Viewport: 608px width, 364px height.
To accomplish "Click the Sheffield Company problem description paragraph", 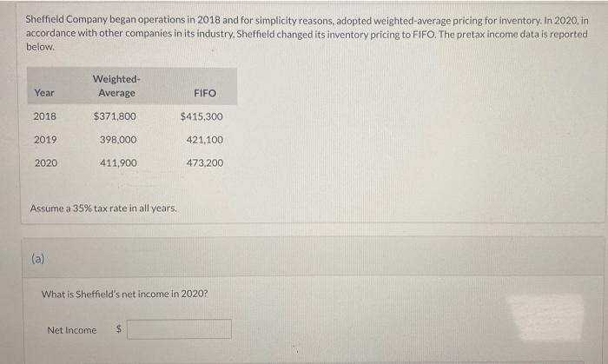I will coord(307,33).
